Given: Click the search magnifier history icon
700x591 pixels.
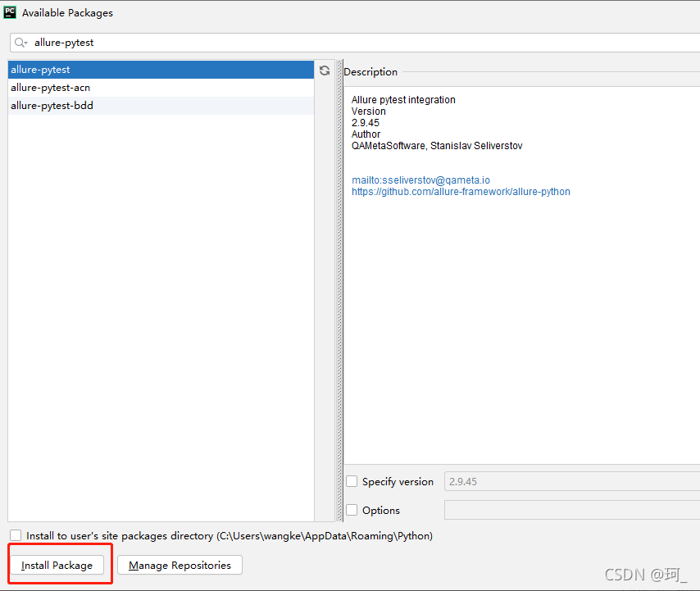Looking at the screenshot, I should (20, 43).
